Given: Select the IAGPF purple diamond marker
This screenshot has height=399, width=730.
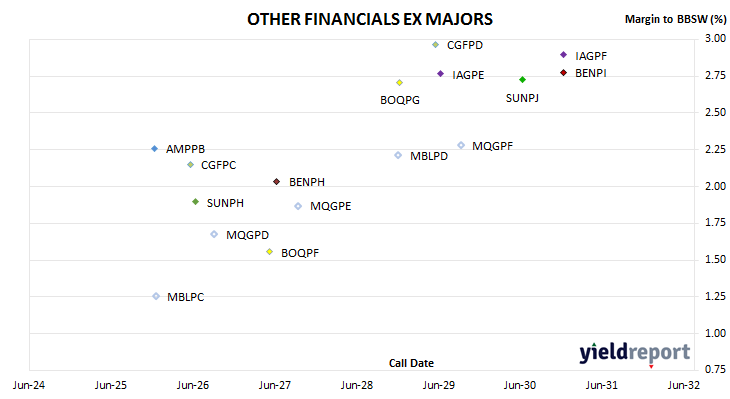Looking at the screenshot, I should 563,55.
